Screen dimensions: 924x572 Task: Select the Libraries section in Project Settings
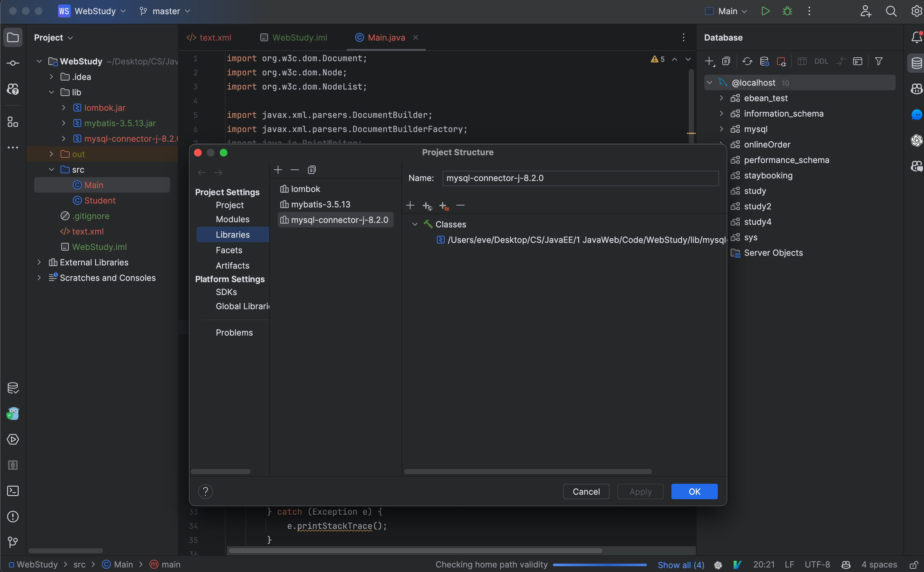point(232,234)
